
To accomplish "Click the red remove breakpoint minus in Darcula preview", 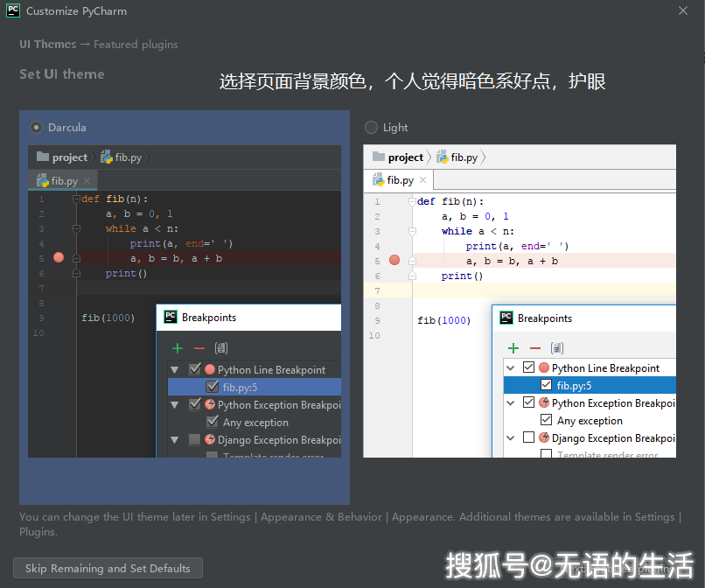I will click(199, 348).
